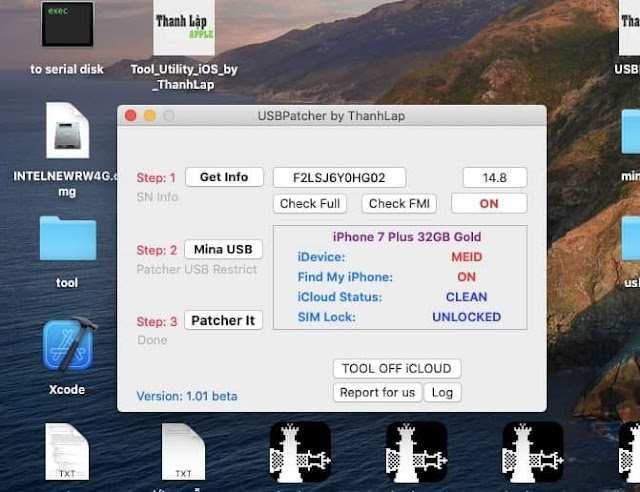Select the checkra1n chess icon below Report for us

point(417,452)
